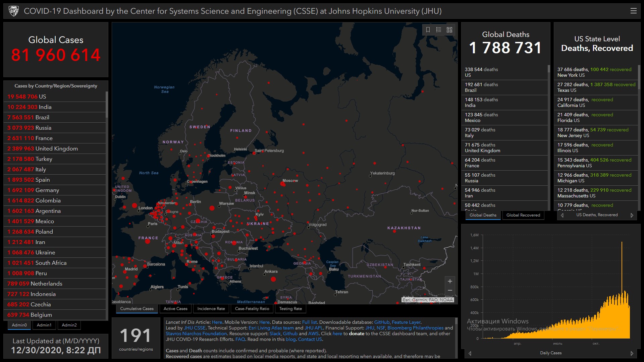The width and height of the screenshot is (644, 362).
Task: Open the basemap gallery grid icon
Action: click(449, 30)
